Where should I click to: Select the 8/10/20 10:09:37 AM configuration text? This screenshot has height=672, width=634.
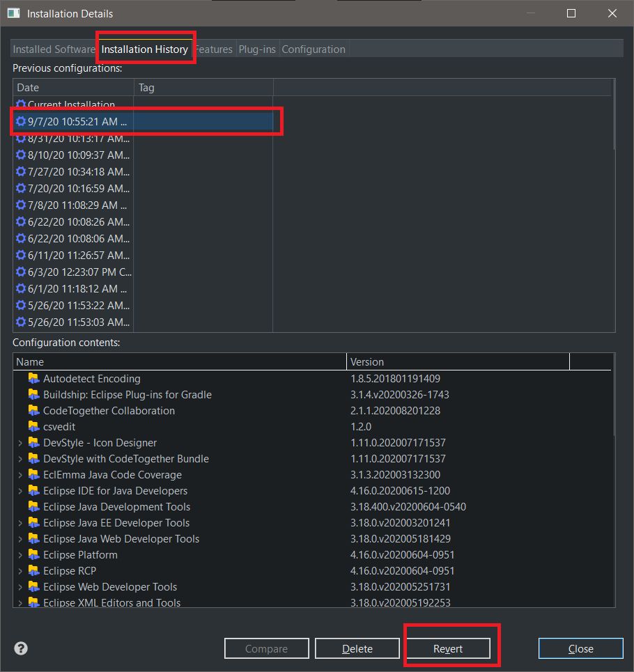point(79,155)
